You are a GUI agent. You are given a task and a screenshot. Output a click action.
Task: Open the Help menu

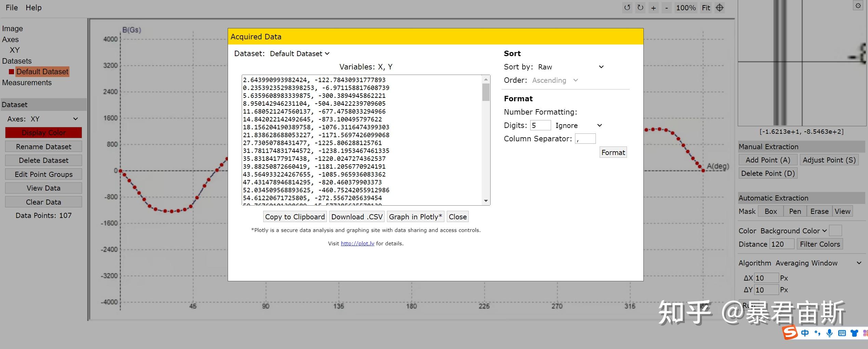point(33,8)
